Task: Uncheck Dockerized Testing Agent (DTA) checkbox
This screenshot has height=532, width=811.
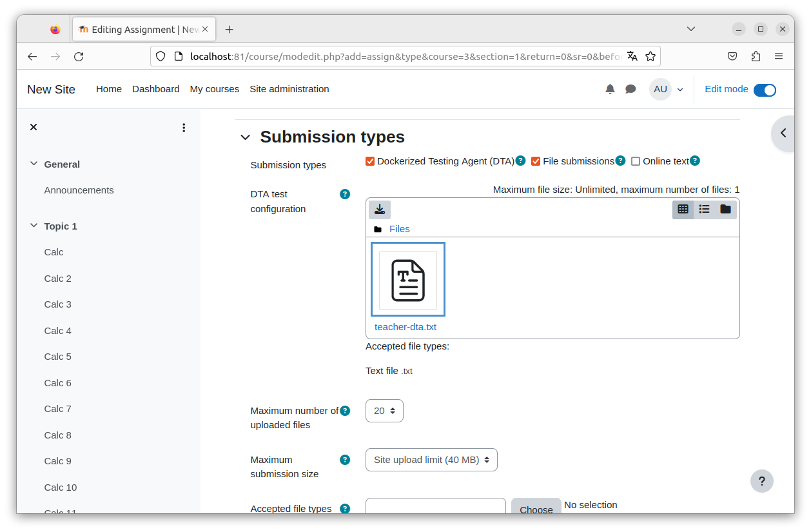Action: pyautogui.click(x=370, y=161)
